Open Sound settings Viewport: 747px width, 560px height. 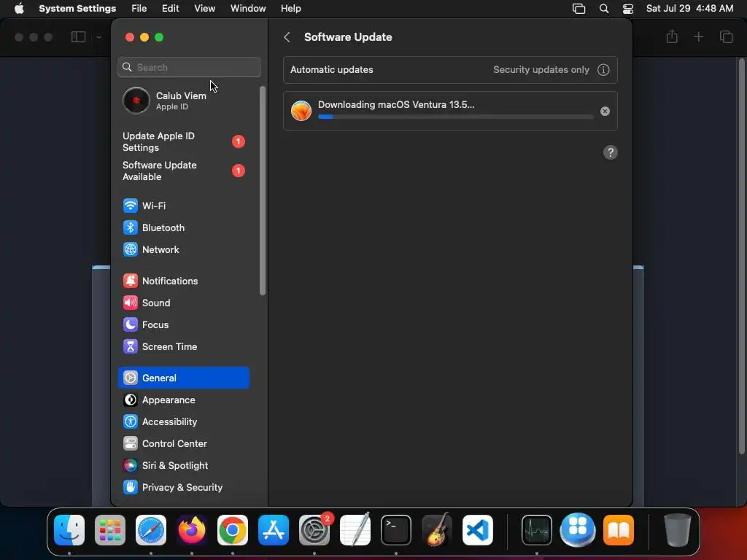(183, 303)
